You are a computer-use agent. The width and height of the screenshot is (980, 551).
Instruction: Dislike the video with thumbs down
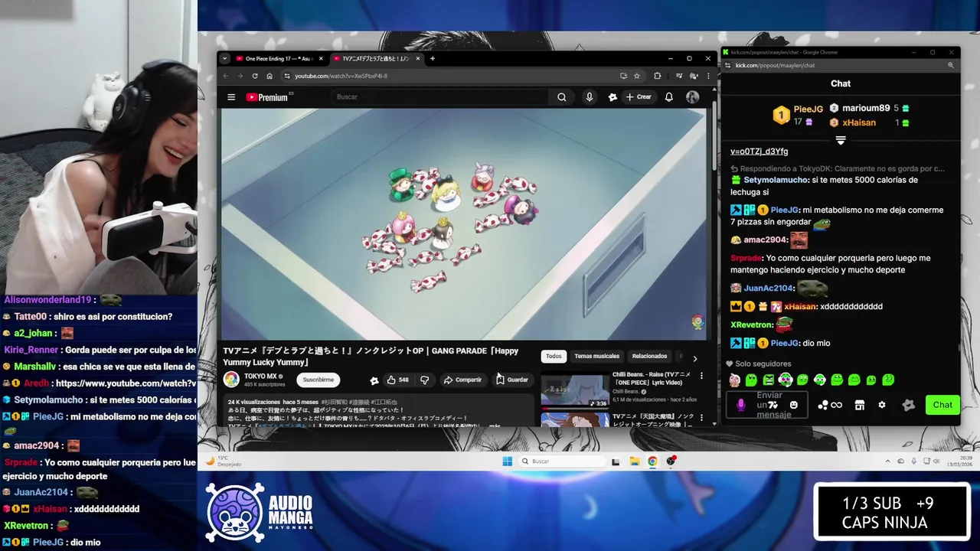425,380
